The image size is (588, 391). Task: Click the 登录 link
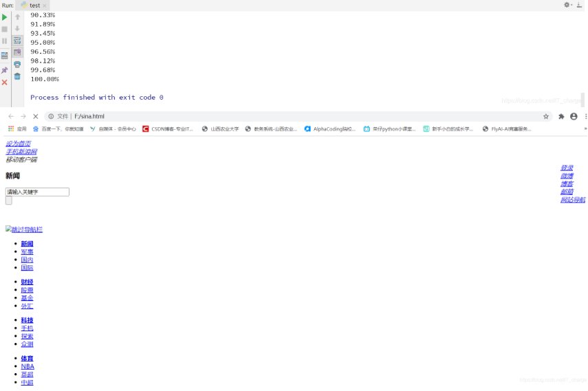[x=567, y=168]
